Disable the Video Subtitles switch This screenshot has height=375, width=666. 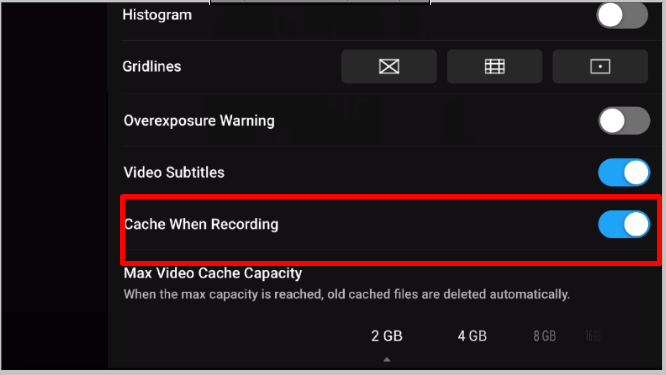[624, 172]
